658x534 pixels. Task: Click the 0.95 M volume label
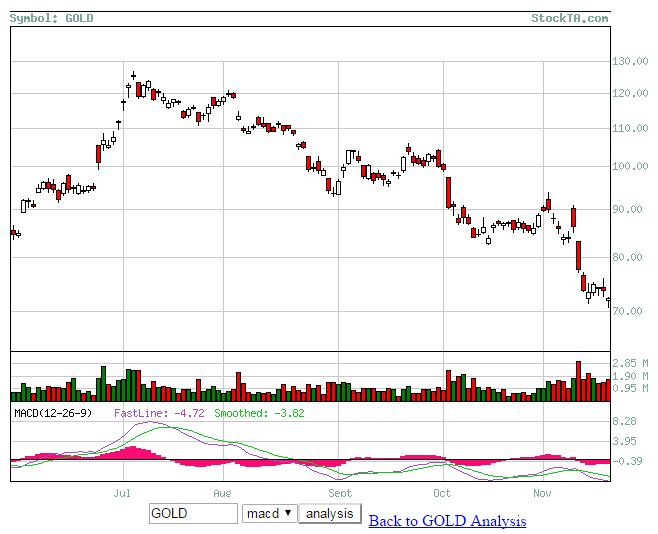[x=630, y=388]
